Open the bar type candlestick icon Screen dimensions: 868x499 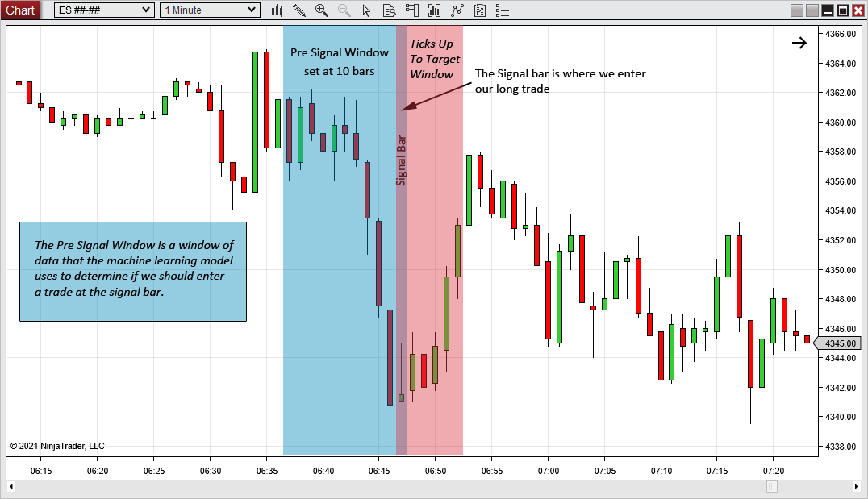[x=278, y=10]
